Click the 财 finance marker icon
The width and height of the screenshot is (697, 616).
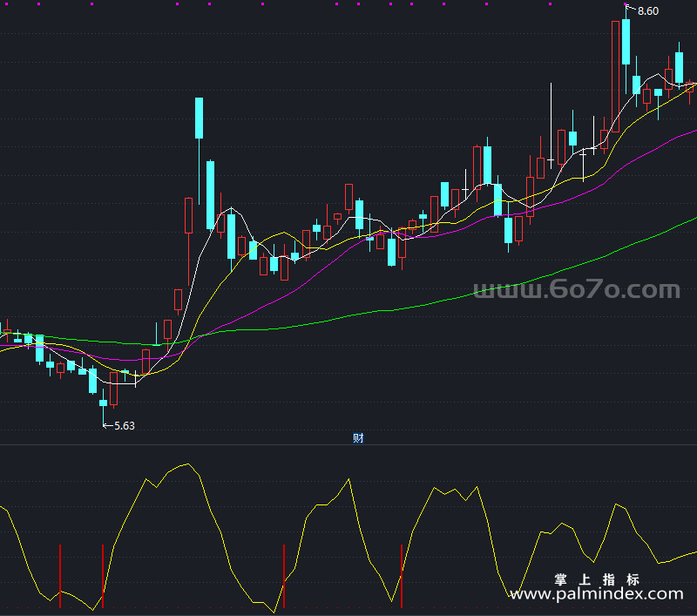pos(358,438)
